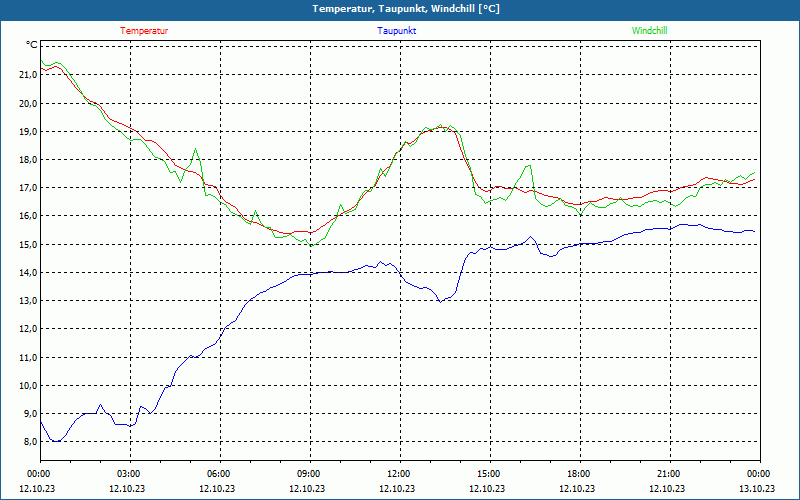The width and height of the screenshot is (800, 500).
Task: Click the chart title 'Temperatur, Taupunkt, Windchill [°C]'
Action: 406,9
